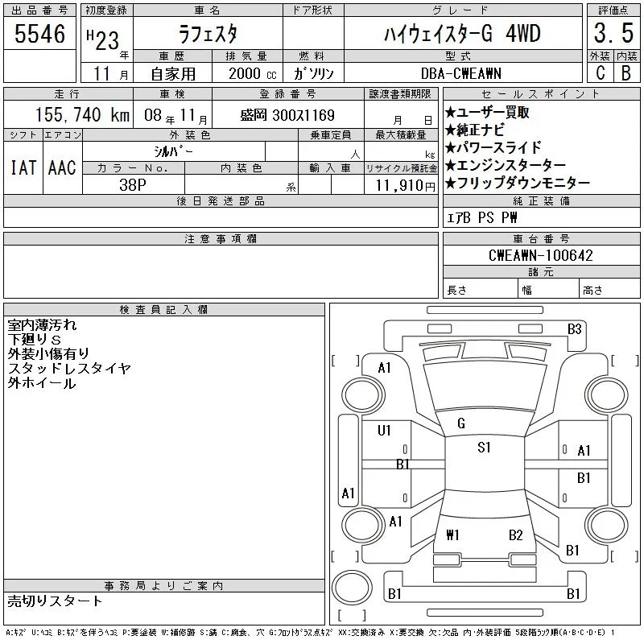
Task: Click the 純正装備 header
Action: coord(541,201)
